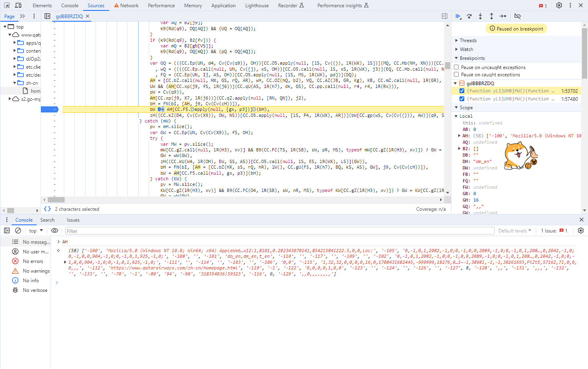This screenshot has height=369, width=588.
Task: Open DevTools settings gear
Action: 559,5
